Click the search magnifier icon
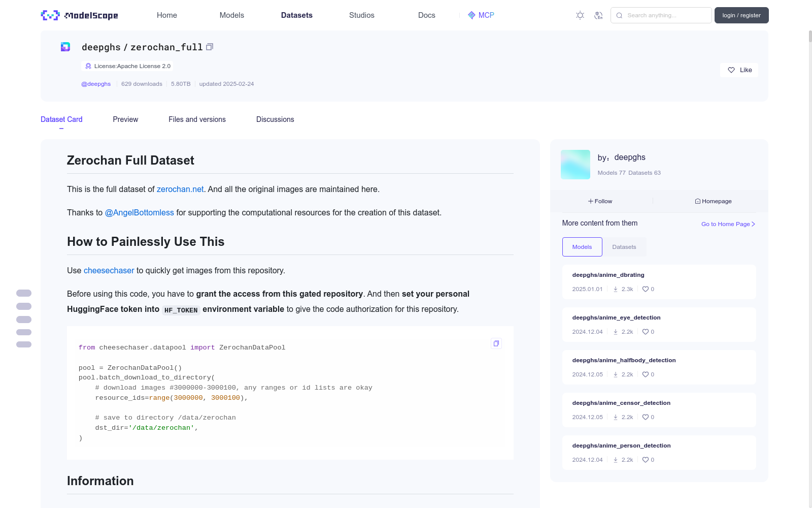The image size is (812, 508). pyautogui.click(x=619, y=15)
